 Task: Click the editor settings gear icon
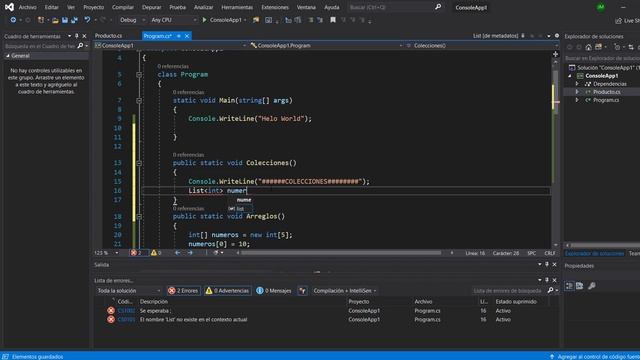[x=557, y=36]
